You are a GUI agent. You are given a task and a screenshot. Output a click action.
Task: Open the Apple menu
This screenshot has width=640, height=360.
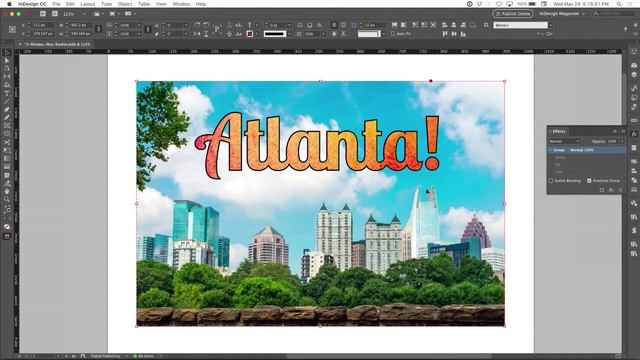[9, 4]
